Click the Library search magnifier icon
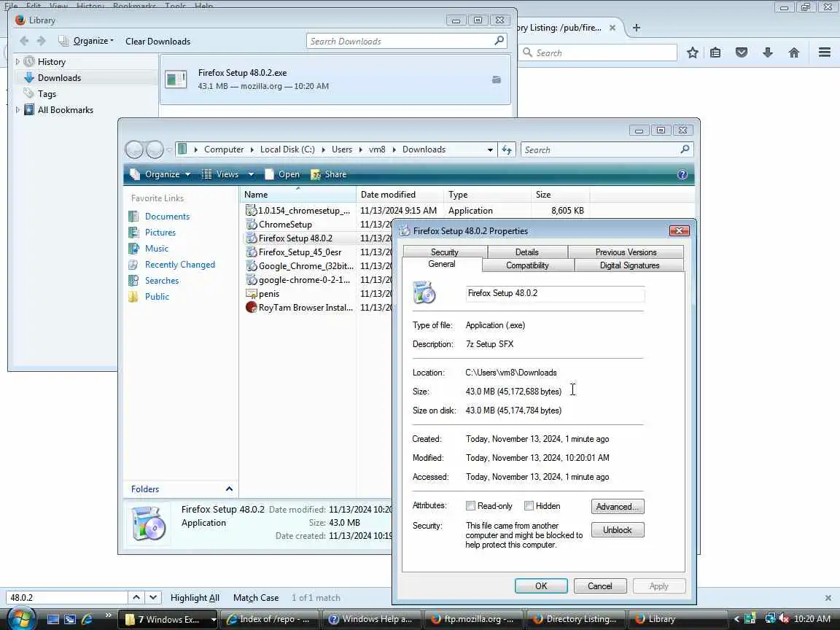The width and height of the screenshot is (840, 630). coord(499,41)
